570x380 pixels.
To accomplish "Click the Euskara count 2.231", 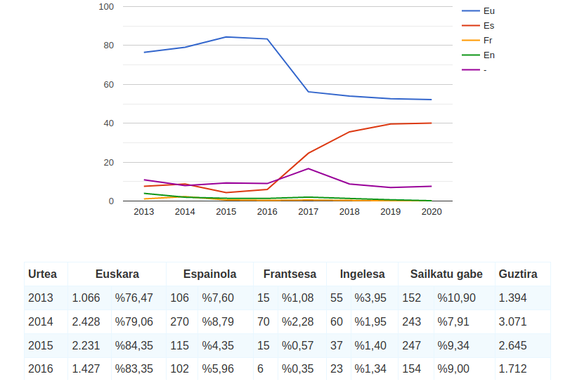I will point(89,345).
